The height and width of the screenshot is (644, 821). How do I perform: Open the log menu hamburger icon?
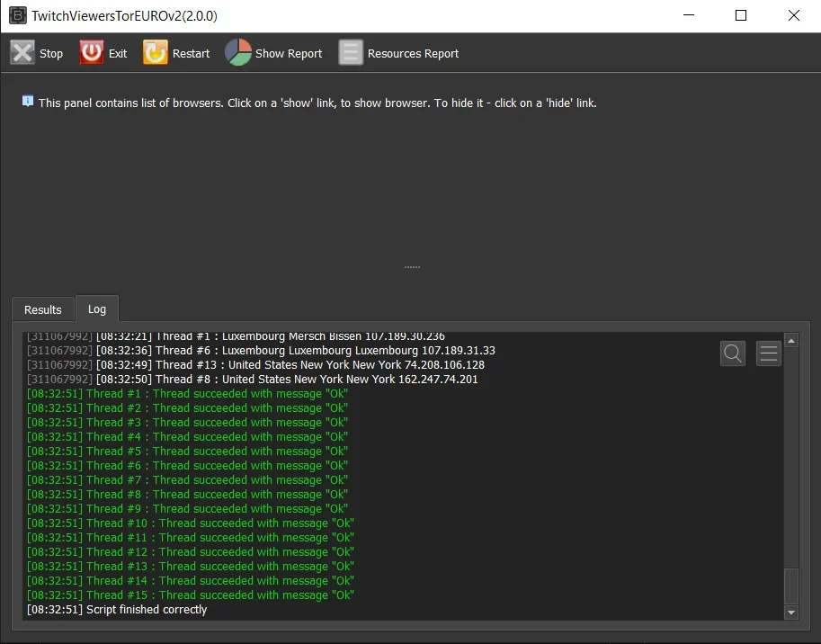pyautogui.click(x=769, y=353)
